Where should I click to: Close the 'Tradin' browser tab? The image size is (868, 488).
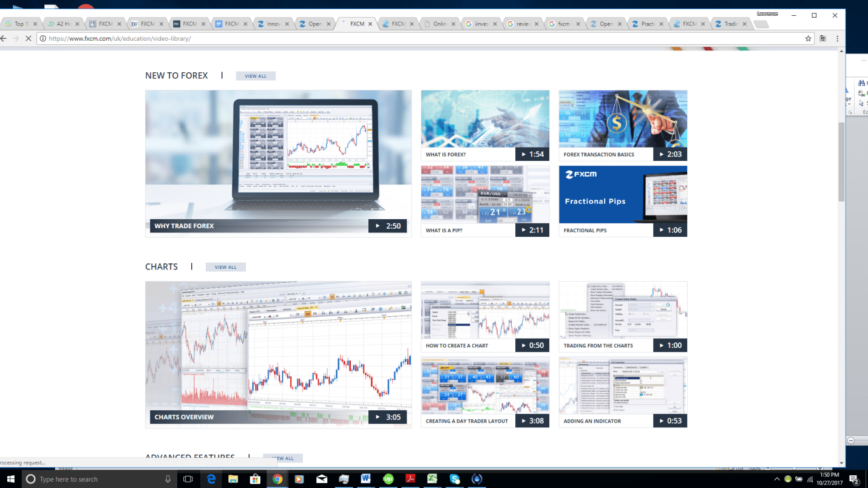pyautogui.click(x=744, y=24)
